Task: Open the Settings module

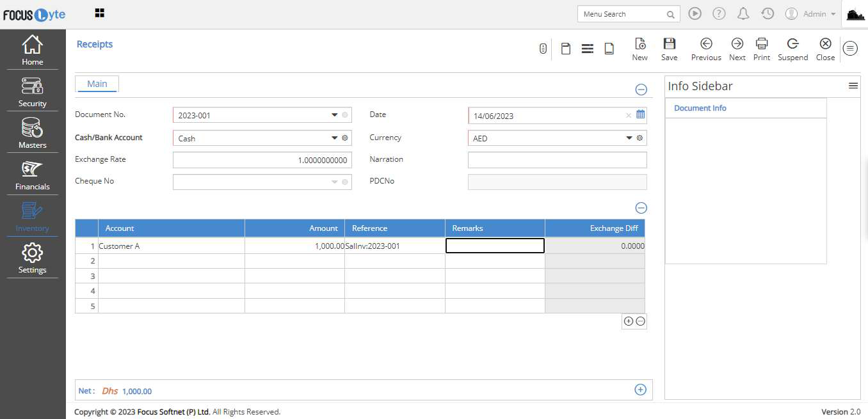Action: pyautogui.click(x=33, y=258)
